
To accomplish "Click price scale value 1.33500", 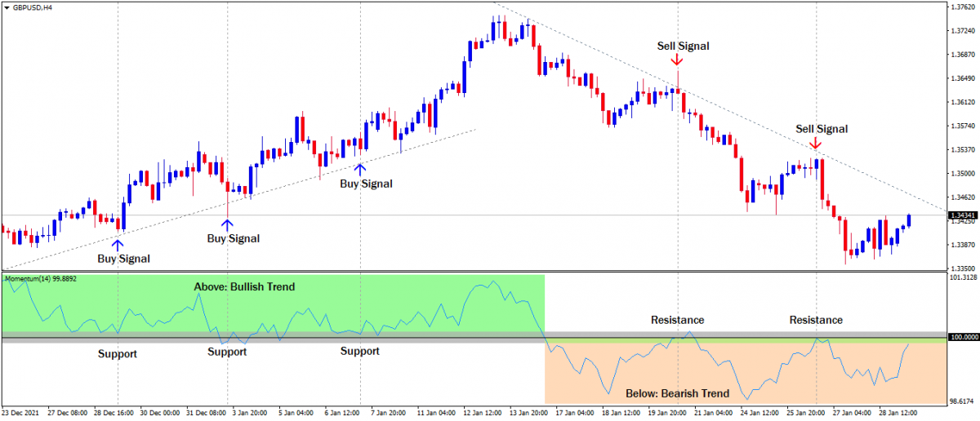I will click(x=964, y=268).
